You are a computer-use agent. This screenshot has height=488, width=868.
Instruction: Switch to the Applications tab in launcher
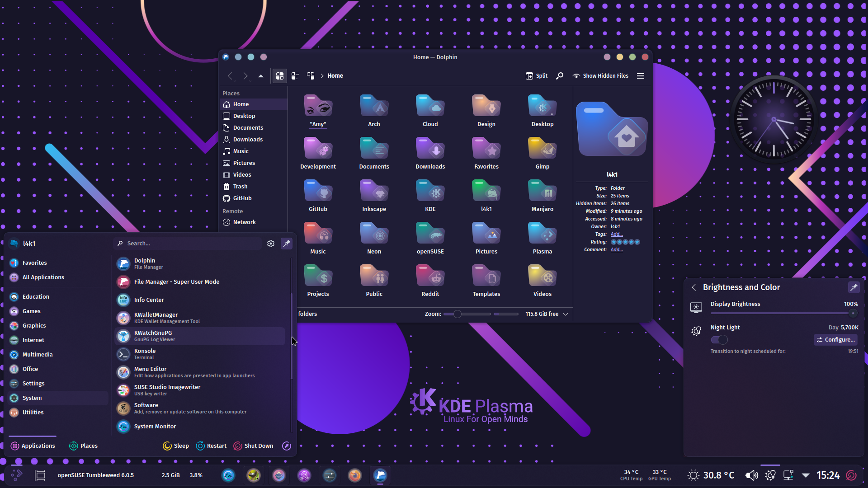click(x=33, y=446)
